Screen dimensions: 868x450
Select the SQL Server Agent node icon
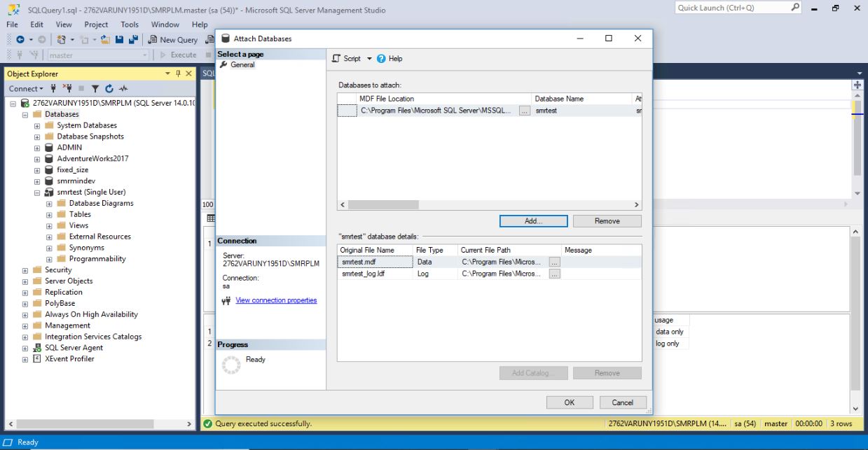37,348
